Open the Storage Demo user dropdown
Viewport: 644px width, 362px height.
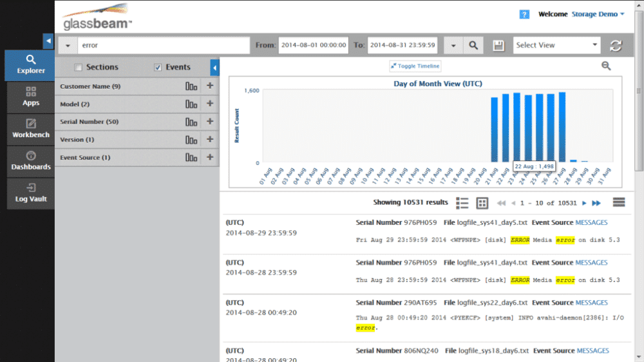point(598,14)
